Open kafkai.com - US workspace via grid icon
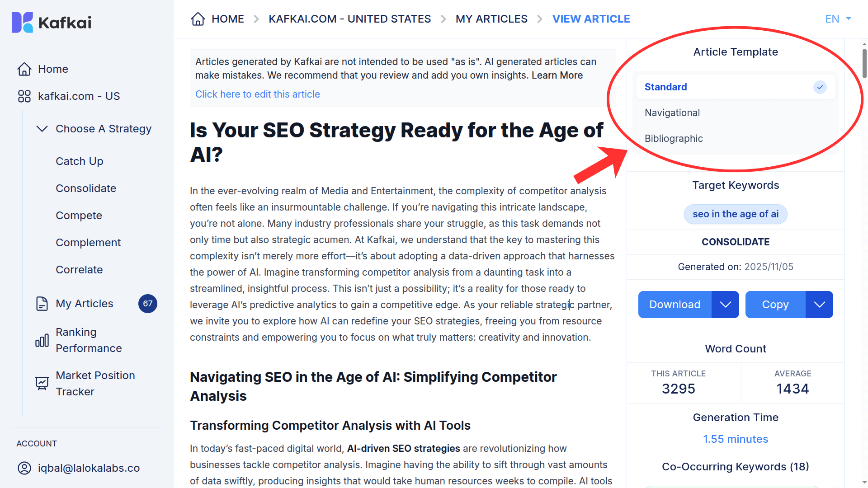 24,96
